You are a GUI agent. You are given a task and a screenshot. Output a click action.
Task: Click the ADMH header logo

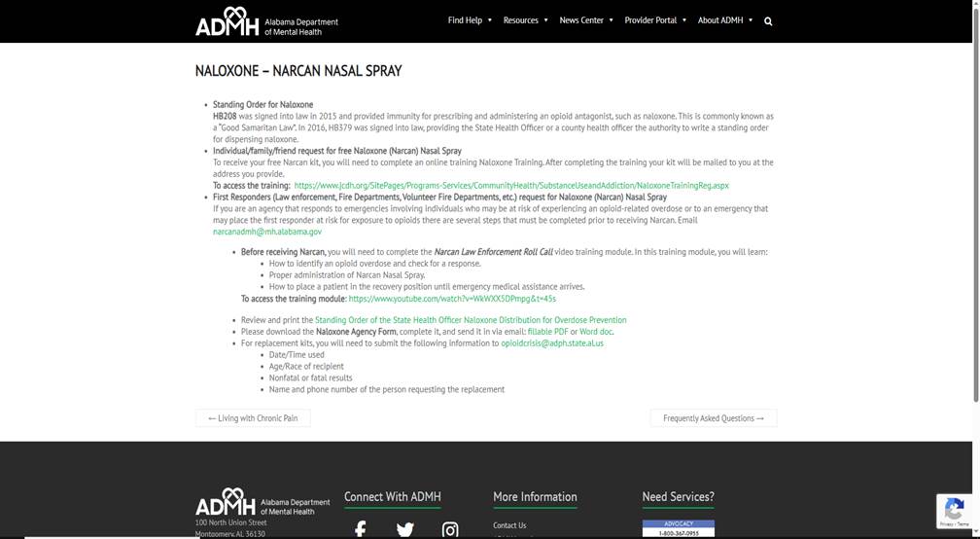pos(266,21)
